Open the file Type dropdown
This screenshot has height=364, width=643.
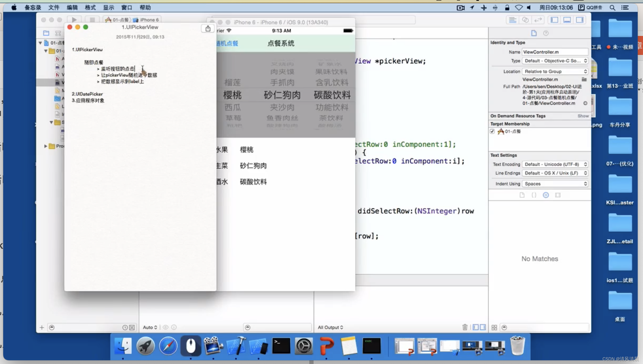click(x=555, y=61)
